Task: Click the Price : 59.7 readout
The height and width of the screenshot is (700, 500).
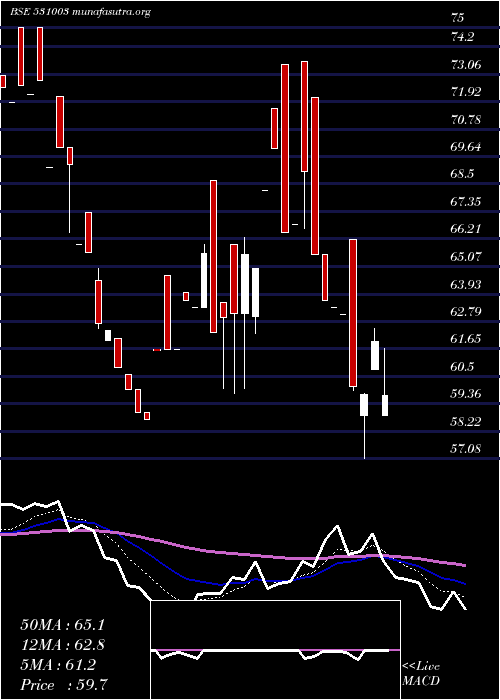Action: 63,685
